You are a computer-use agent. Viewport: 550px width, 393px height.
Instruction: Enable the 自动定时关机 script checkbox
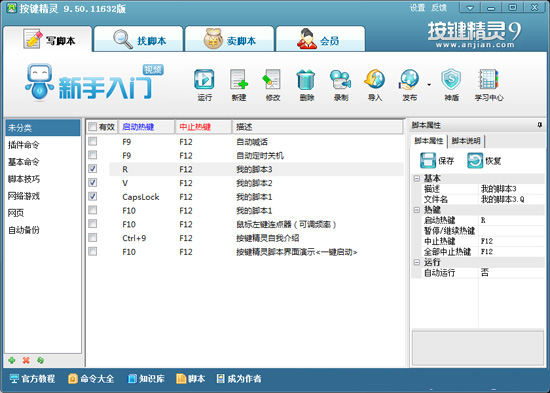point(93,155)
